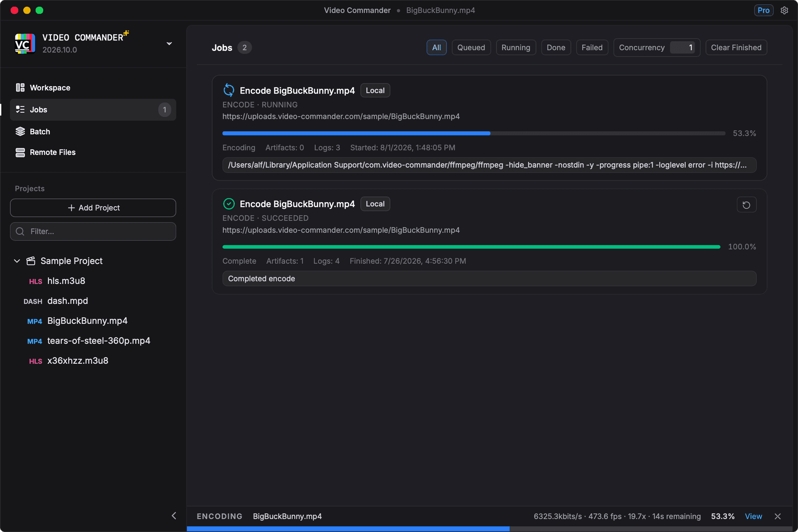Click the bottom encoding progress bar
Screen dimensions: 798x532
(x=490, y=529)
